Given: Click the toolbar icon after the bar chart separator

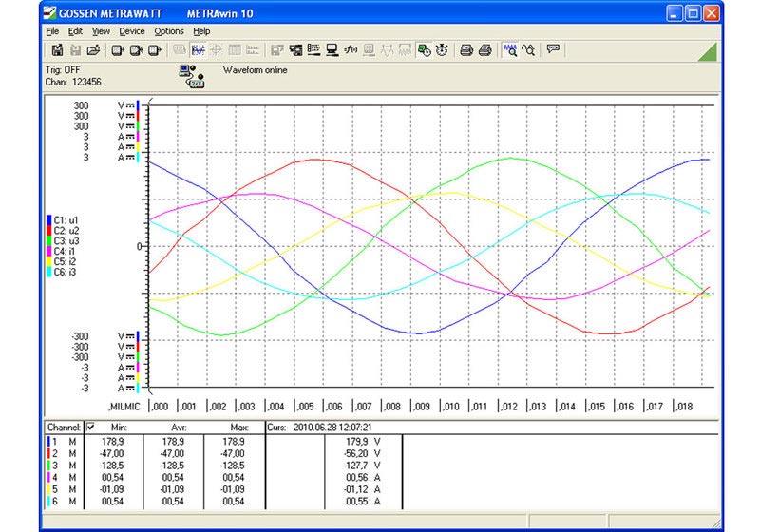Looking at the screenshot, I should point(277,50).
